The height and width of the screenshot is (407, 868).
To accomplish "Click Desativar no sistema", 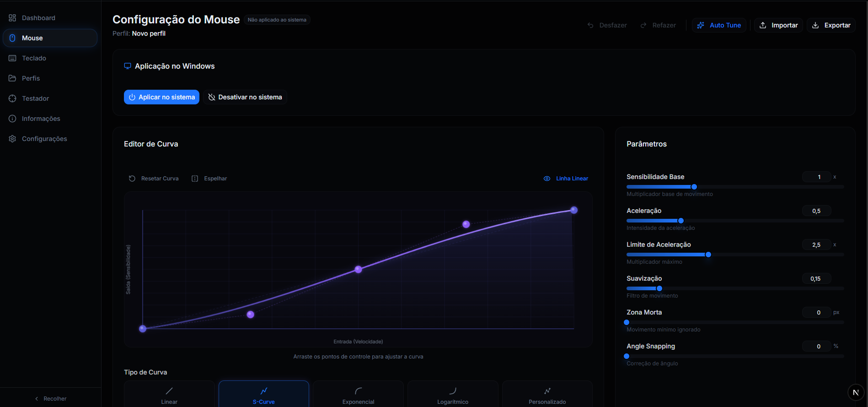I will point(245,97).
